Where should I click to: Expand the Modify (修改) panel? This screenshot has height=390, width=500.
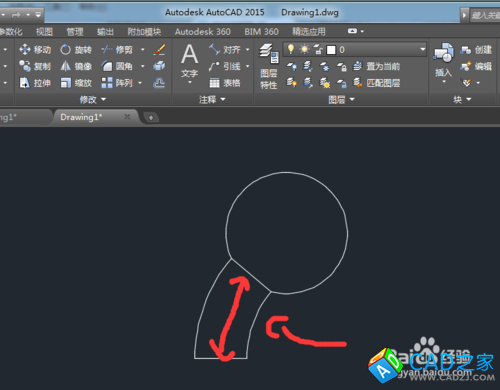93,99
